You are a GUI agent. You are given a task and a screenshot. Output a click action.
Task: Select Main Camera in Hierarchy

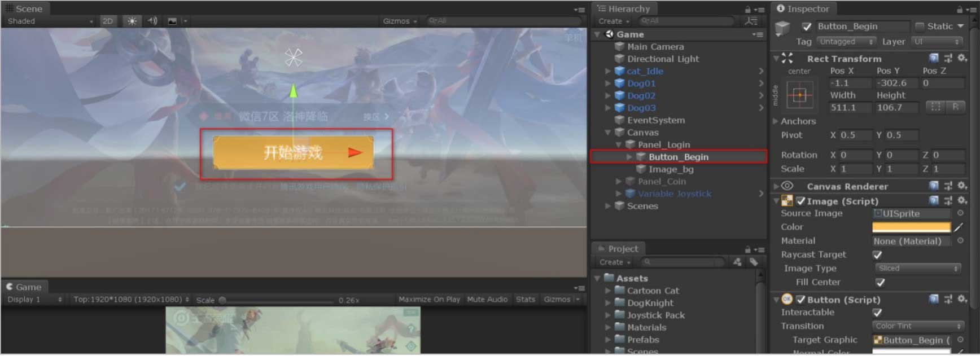[x=655, y=47]
